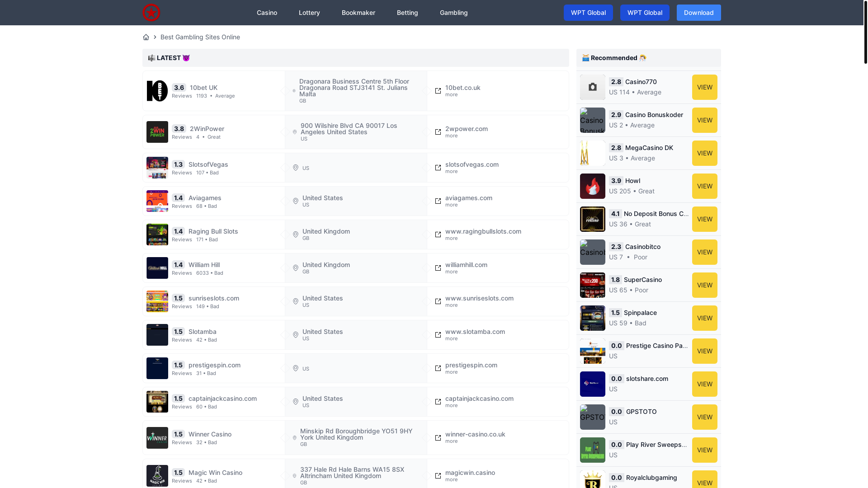Click VIEW for MegaCasino DK
This screenshot has width=868, height=488.
[x=704, y=153]
